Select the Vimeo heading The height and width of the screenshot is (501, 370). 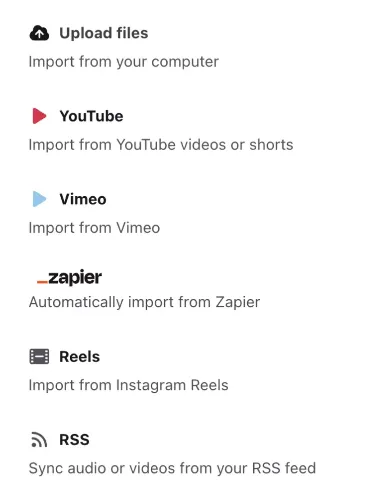click(x=83, y=199)
